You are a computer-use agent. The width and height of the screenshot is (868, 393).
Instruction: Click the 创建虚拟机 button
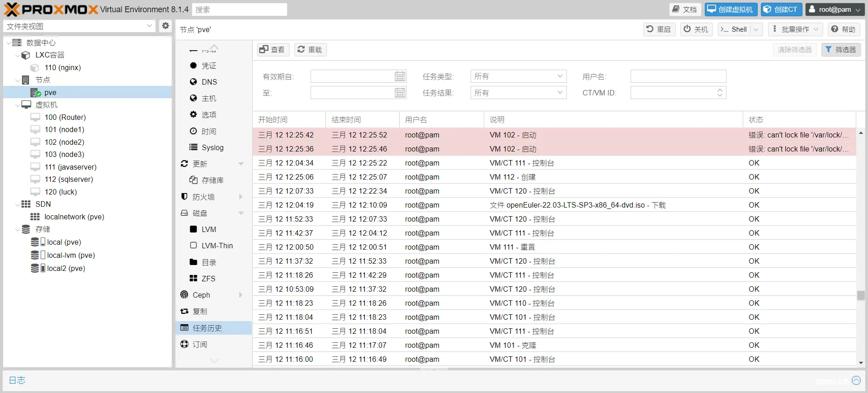click(x=731, y=9)
